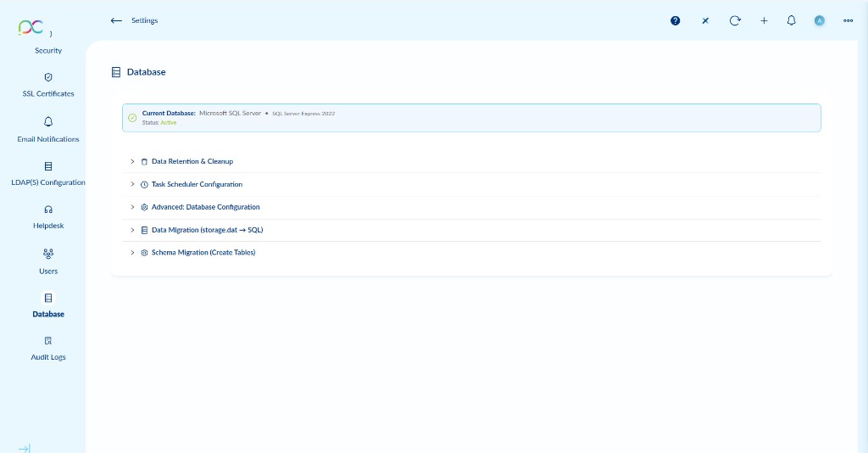Click the database icon beside Data Migration
868x453 pixels.
click(x=144, y=230)
